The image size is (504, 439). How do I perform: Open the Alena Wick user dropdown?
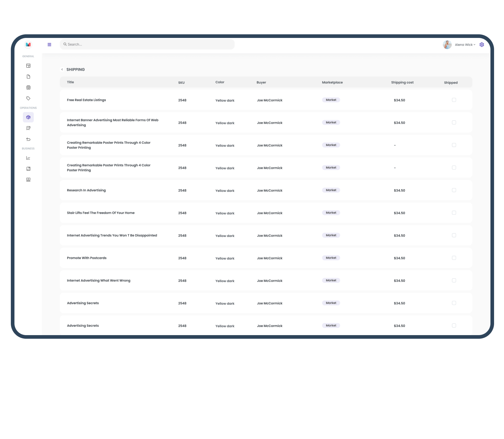[465, 45]
